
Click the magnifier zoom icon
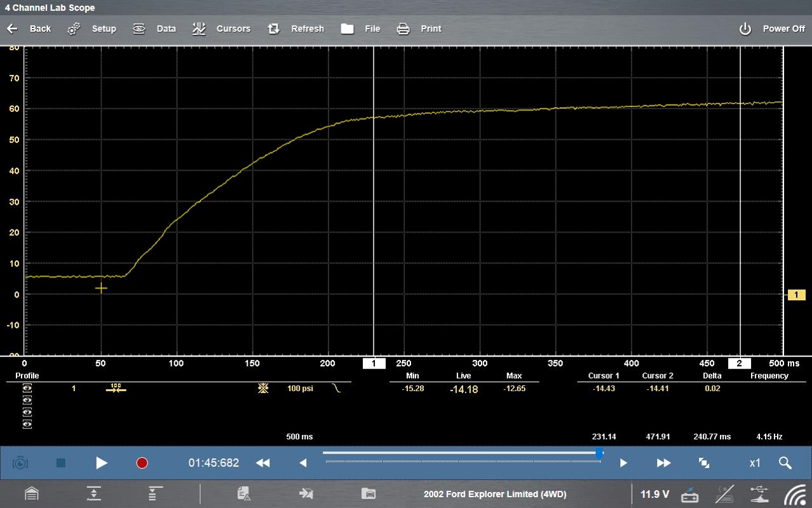(785, 463)
